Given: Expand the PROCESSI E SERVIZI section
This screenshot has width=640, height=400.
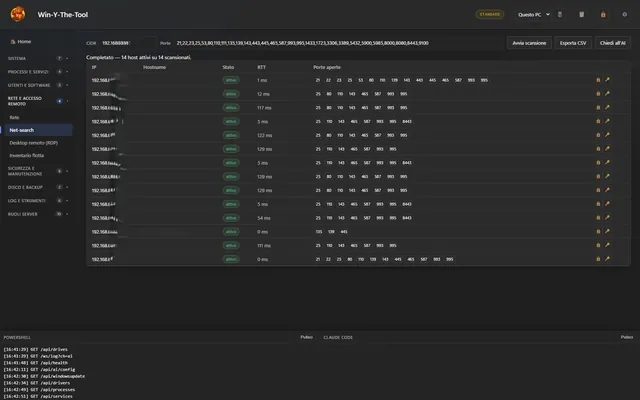Looking at the screenshot, I should point(38,72).
